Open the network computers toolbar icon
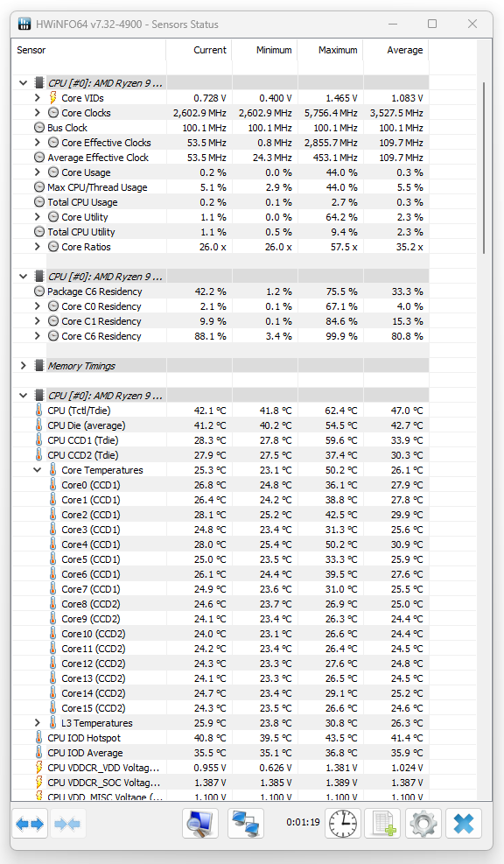504x864 pixels. (x=246, y=823)
